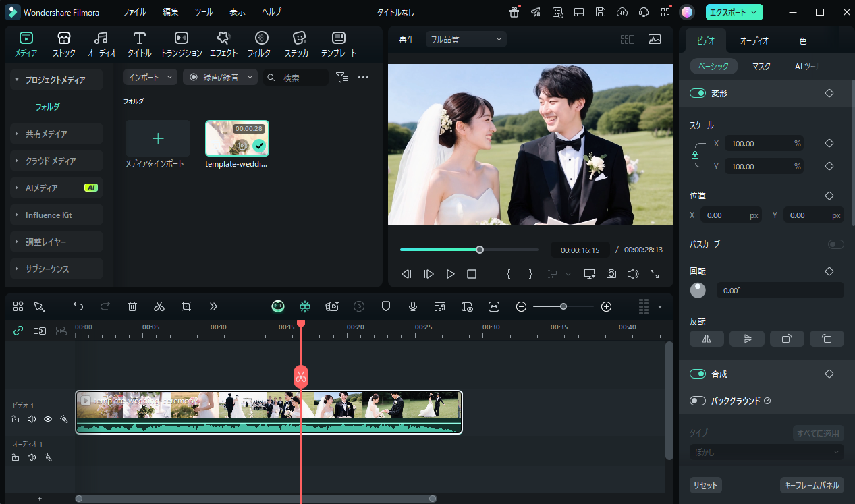This screenshot has width=855, height=504.
Task: Open the ファイル menu
Action: 134,11
